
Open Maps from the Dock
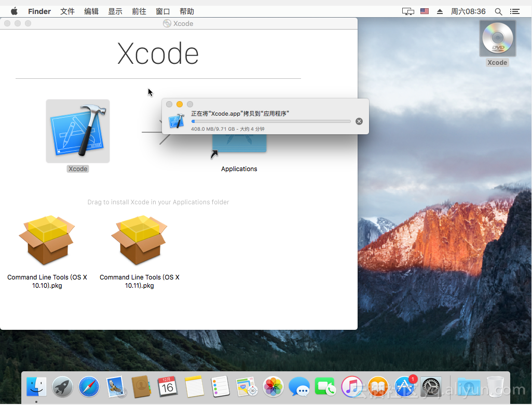247,387
